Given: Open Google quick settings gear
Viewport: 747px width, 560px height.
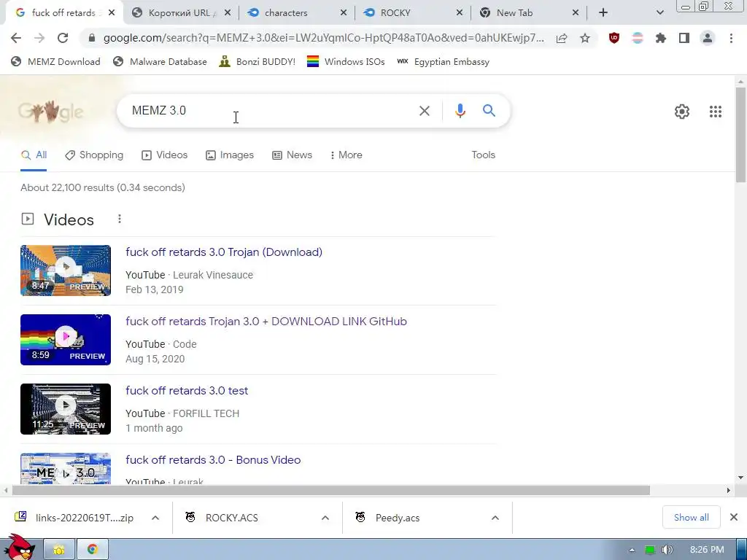Looking at the screenshot, I should (682, 112).
